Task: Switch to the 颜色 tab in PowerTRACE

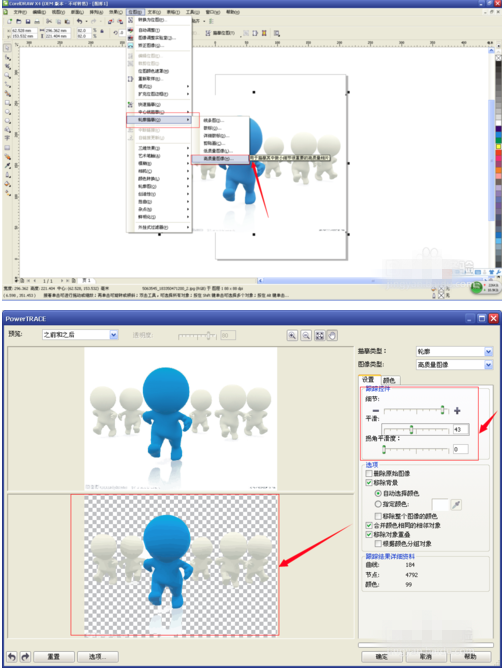Action: point(390,380)
